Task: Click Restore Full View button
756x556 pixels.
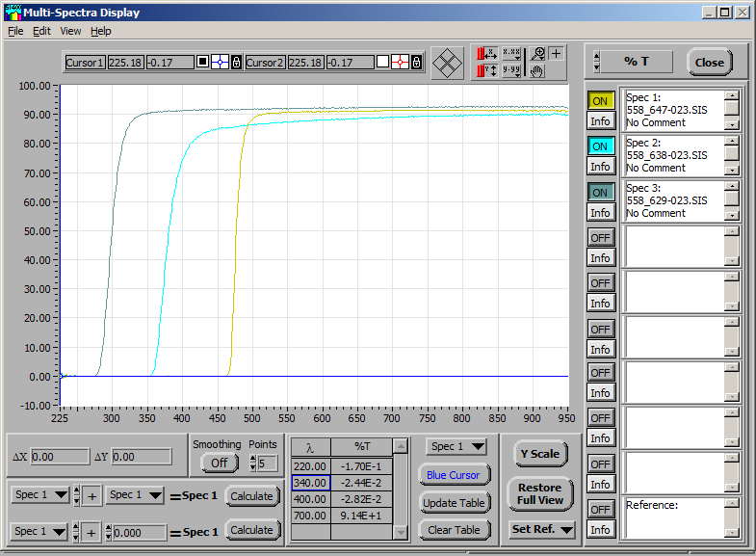Action: pos(539,494)
